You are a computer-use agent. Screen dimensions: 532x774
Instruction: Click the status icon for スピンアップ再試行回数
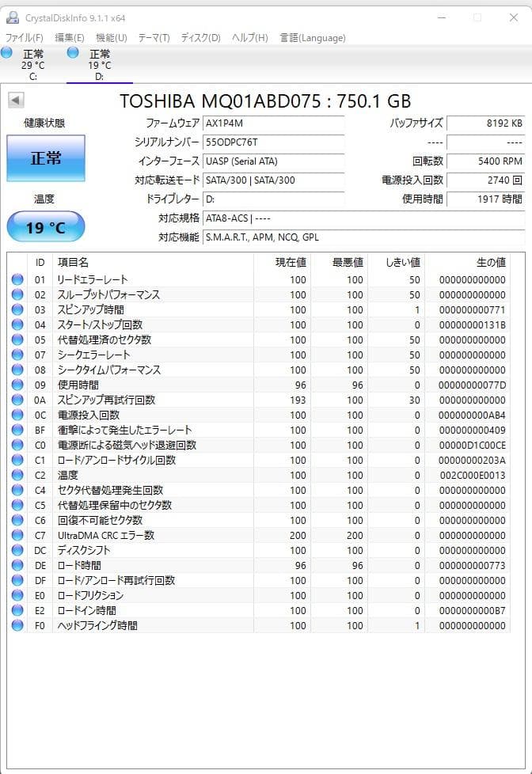pos(17,400)
